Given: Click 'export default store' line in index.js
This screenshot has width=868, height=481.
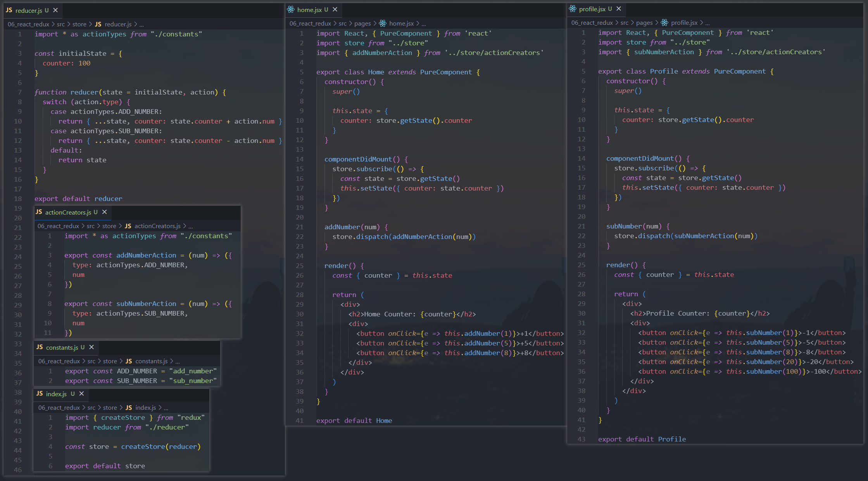Looking at the screenshot, I should [105, 466].
